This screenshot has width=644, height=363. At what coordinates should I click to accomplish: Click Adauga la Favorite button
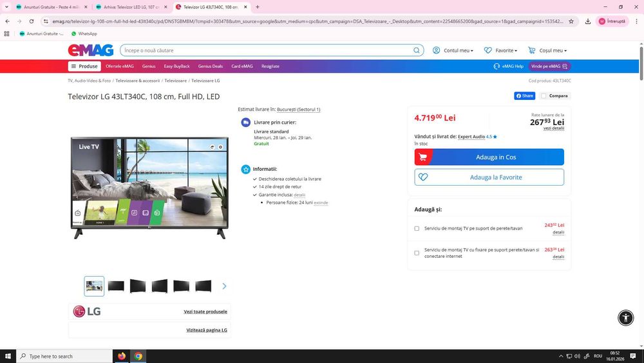click(x=489, y=177)
